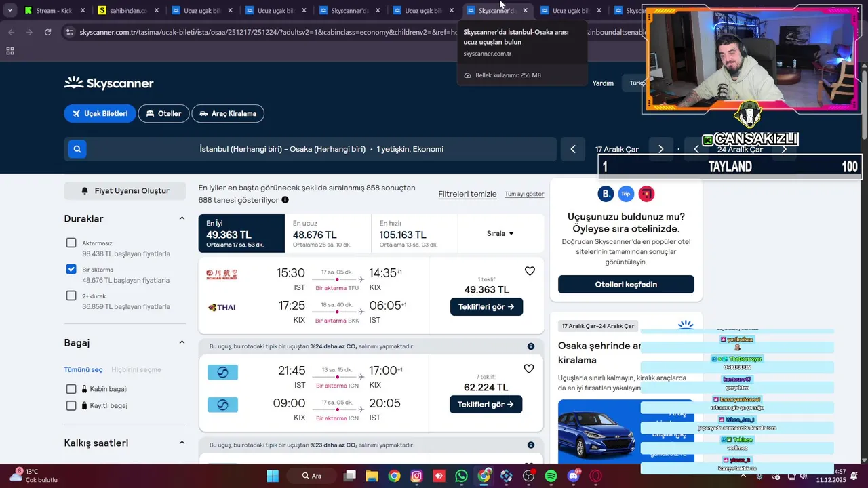Check the Aktarmasız filter
This screenshot has height=488, width=868.
pyautogui.click(x=71, y=243)
